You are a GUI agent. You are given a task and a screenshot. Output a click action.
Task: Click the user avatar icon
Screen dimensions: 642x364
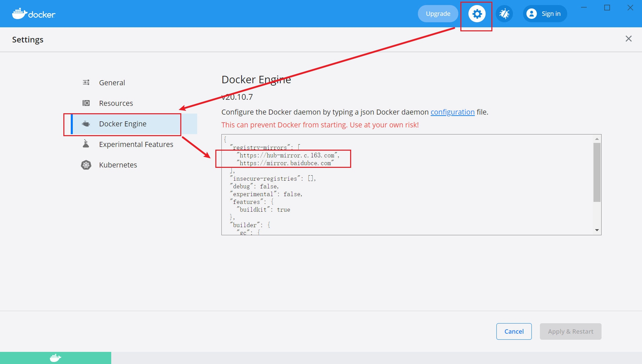click(x=531, y=14)
